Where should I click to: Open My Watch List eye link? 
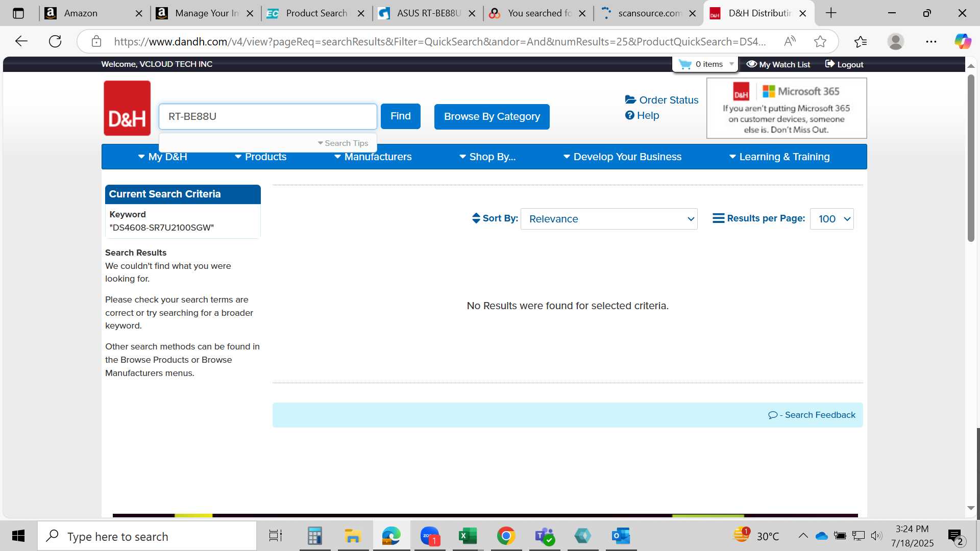click(778, 64)
